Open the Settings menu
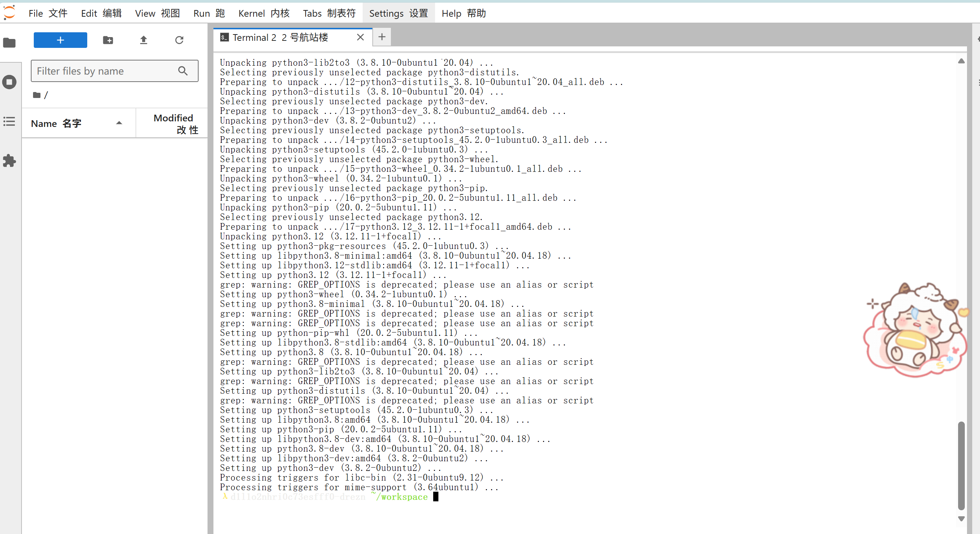This screenshot has width=980, height=534. [399, 13]
